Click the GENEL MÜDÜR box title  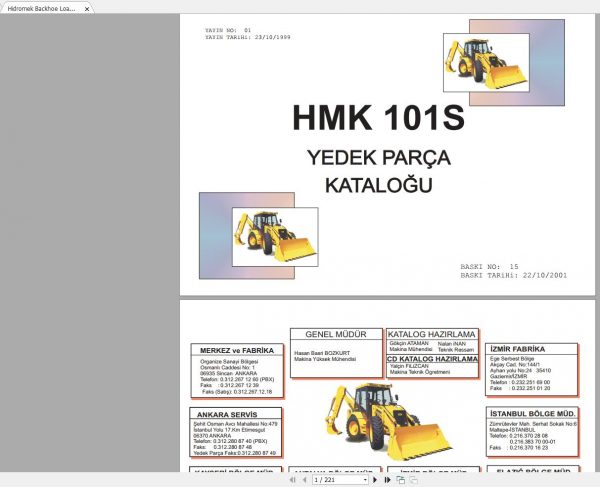(x=336, y=334)
